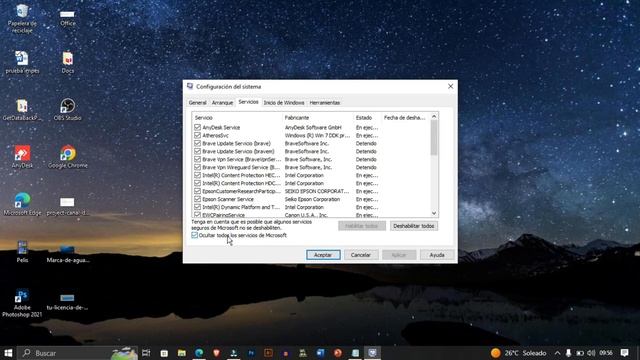Click the Buscar taskbar search box

pyautogui.click(x=78, y=353)
